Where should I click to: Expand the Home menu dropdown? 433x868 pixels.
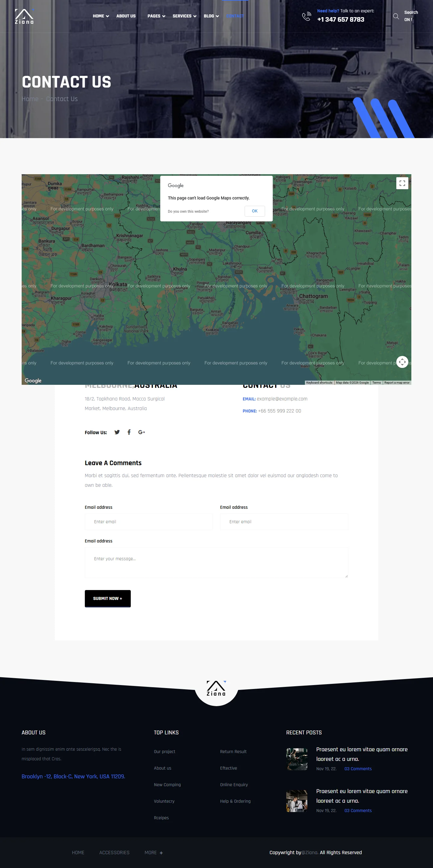101,16
